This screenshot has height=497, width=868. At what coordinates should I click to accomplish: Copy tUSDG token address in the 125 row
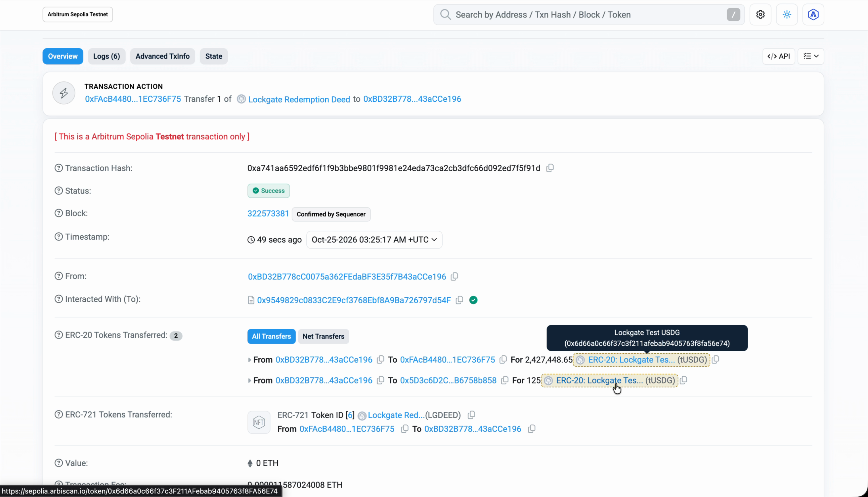pyautogui.click(x=683, y=380)
